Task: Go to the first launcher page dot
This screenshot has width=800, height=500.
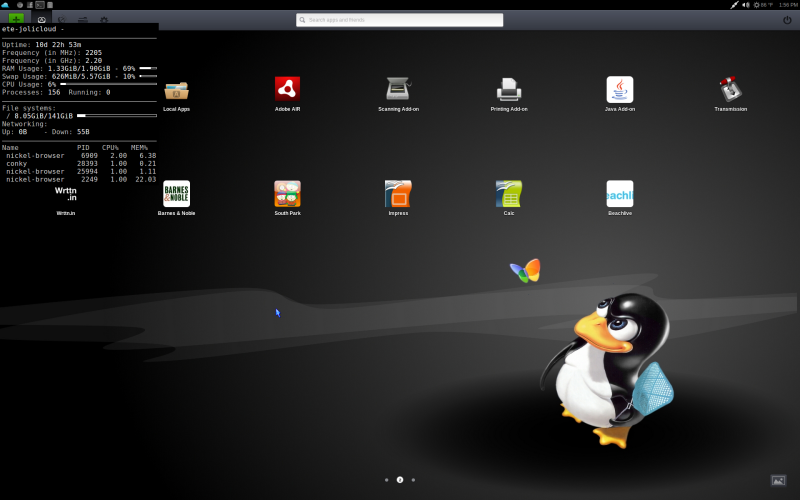Action: point(387,480)
